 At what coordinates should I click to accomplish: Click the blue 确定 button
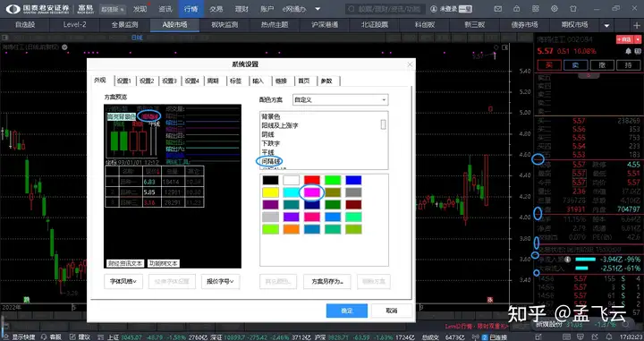(x=347, y=311)
